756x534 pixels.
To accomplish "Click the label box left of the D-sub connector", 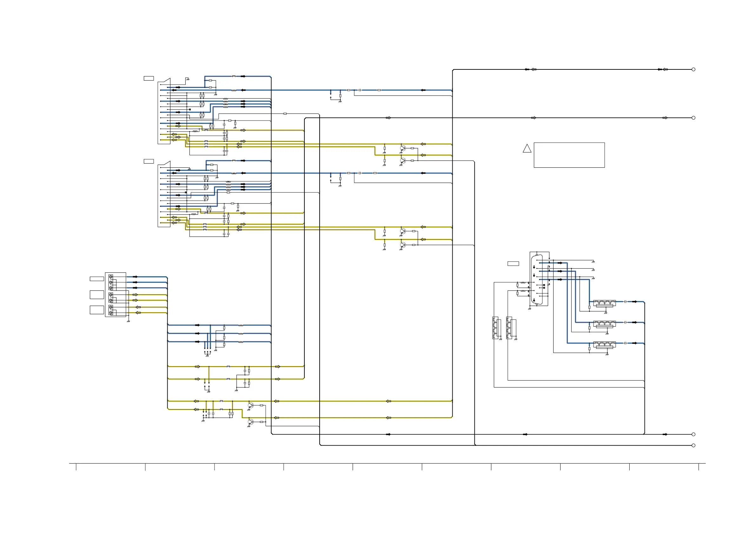I will tap(513, 264).
